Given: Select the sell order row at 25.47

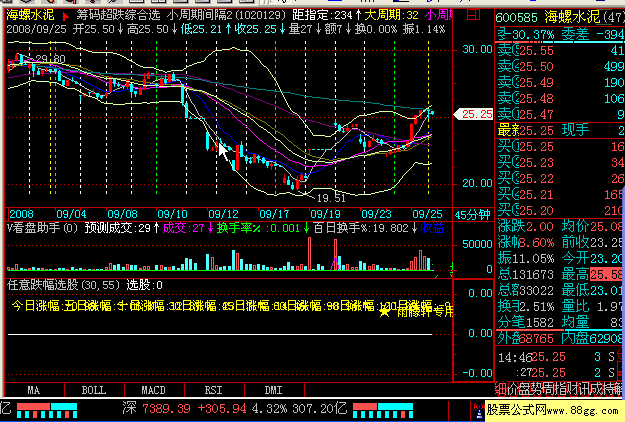Looking at the screenshot, I should (x=560, y=115).
